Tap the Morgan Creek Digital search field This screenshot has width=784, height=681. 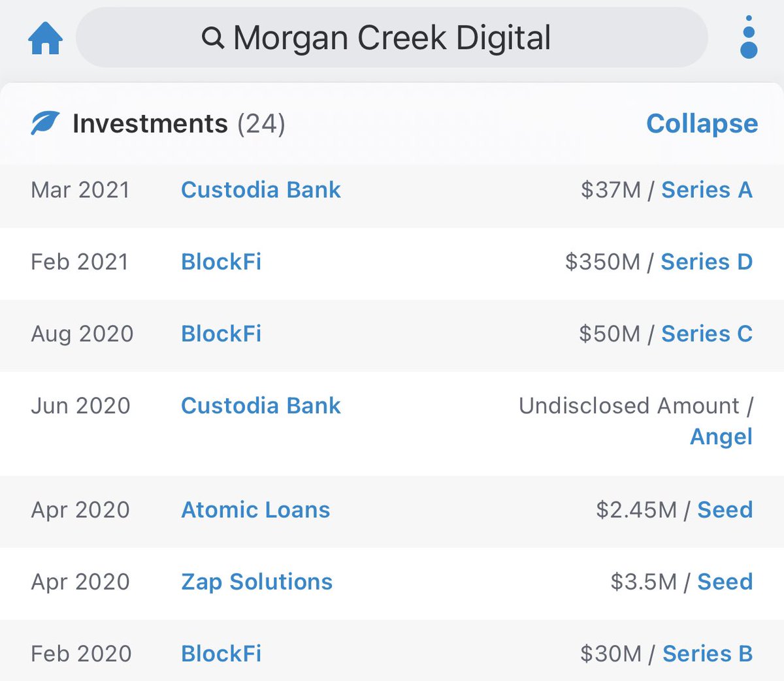pyautogui.click(x=392, y=38)
